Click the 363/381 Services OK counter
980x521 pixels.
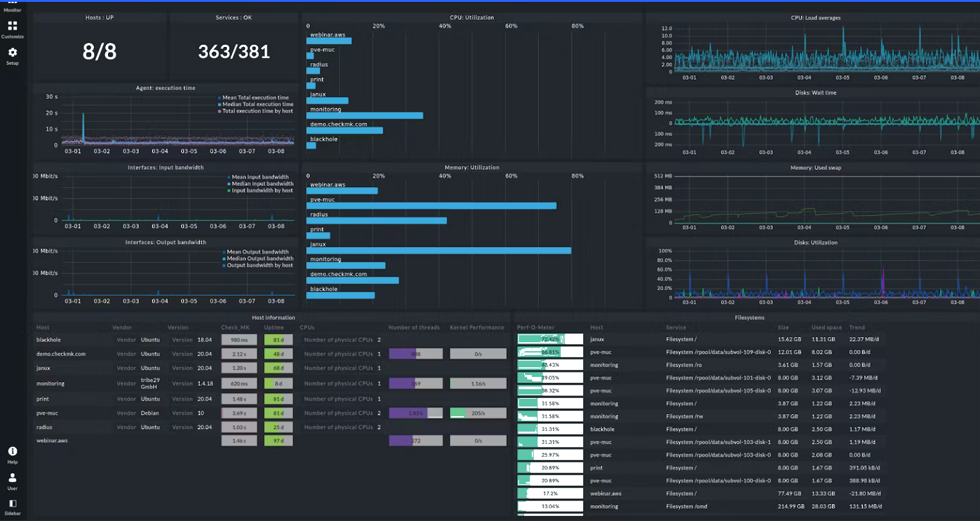[234, 51]
